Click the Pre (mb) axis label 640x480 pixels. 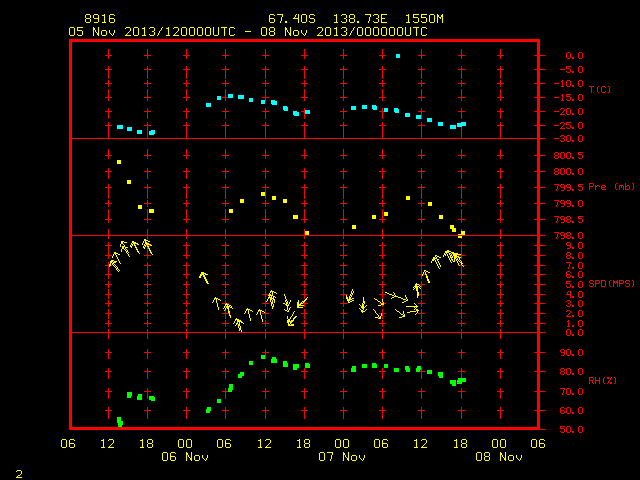(611, 187)
